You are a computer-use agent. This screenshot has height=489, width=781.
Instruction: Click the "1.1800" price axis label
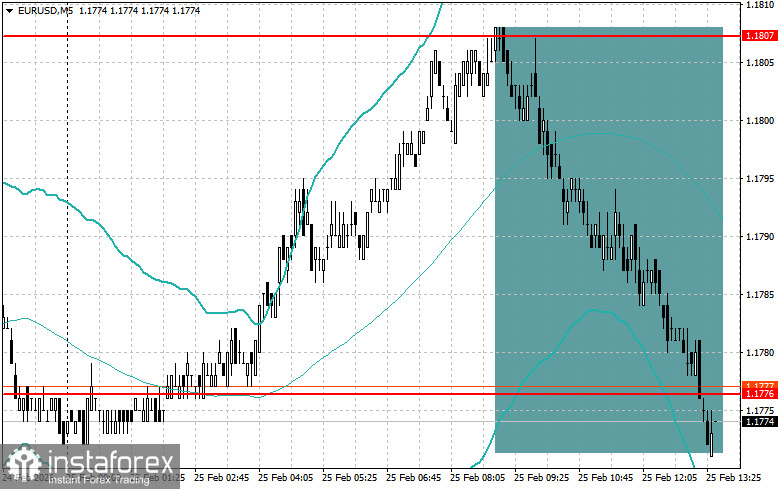760,121
